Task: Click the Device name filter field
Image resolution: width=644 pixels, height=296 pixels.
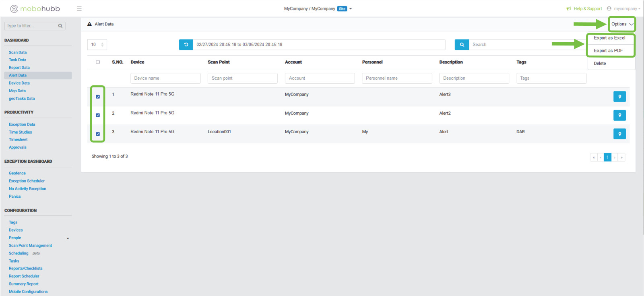Action: (x=165, y=78)
